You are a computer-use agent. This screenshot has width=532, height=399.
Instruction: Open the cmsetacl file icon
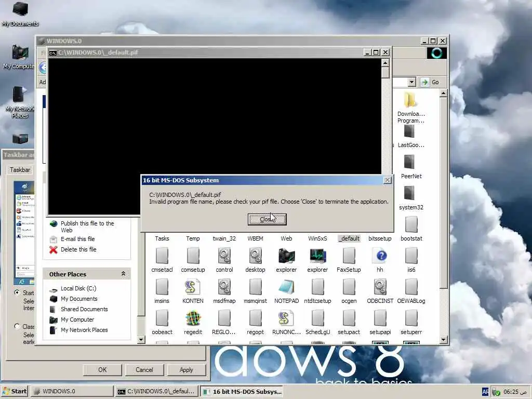tap(162, 256)
